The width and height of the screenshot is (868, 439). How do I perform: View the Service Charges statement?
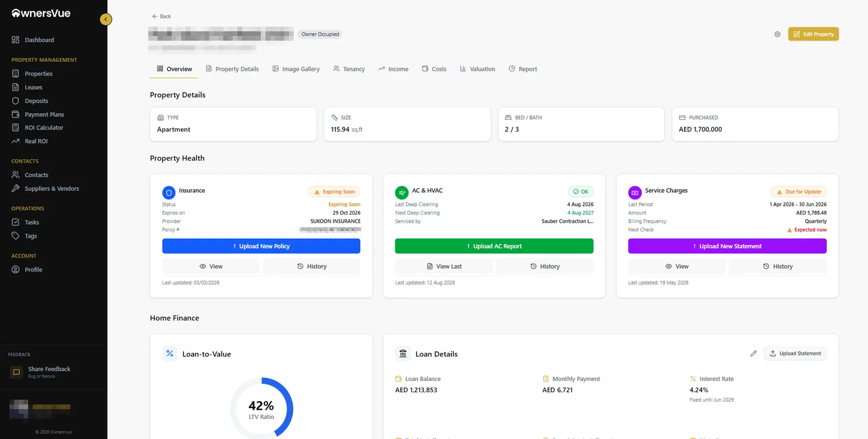(x=677, y=266)
